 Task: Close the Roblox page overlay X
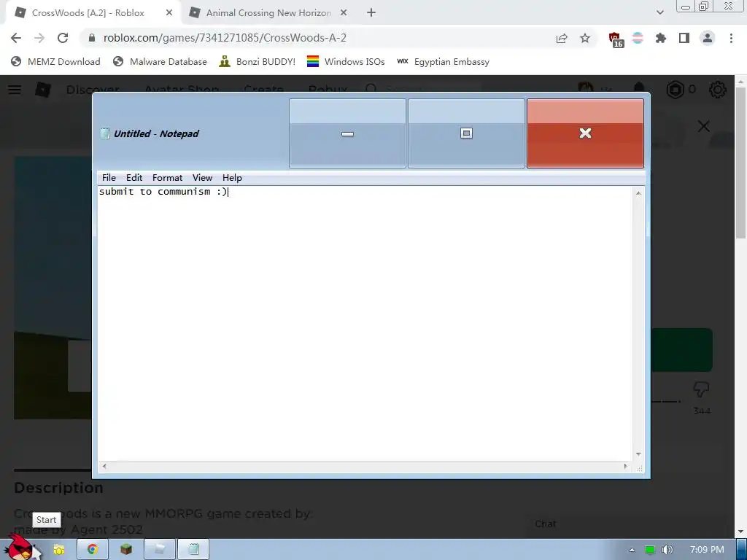click(704, 126)
